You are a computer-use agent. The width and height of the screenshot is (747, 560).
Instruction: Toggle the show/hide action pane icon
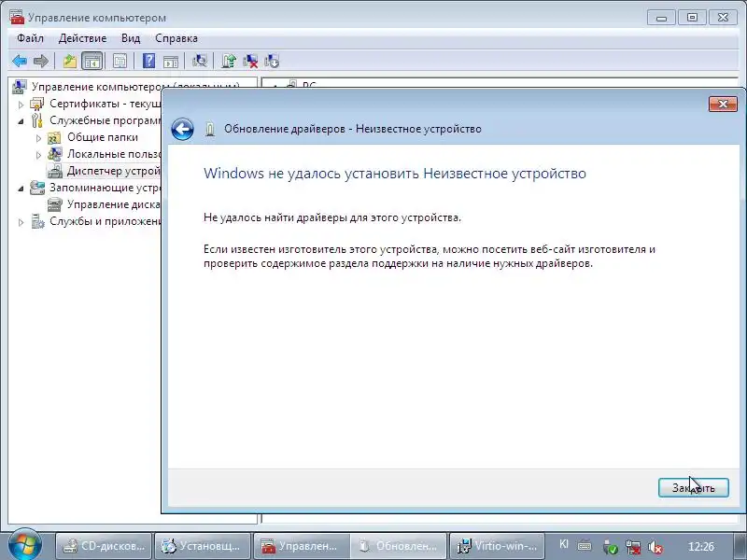(x=171, y=61)
